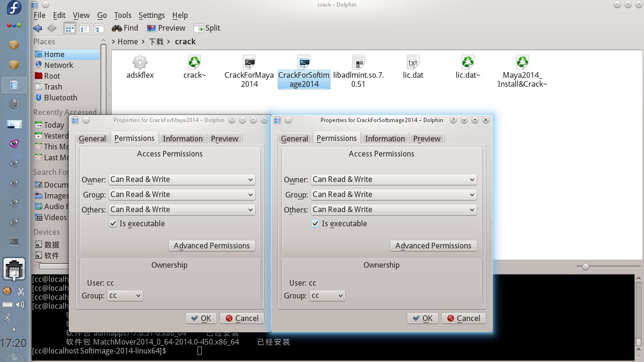Confirm CrackForMaya2014 properties with OK

tap(201, 318)
